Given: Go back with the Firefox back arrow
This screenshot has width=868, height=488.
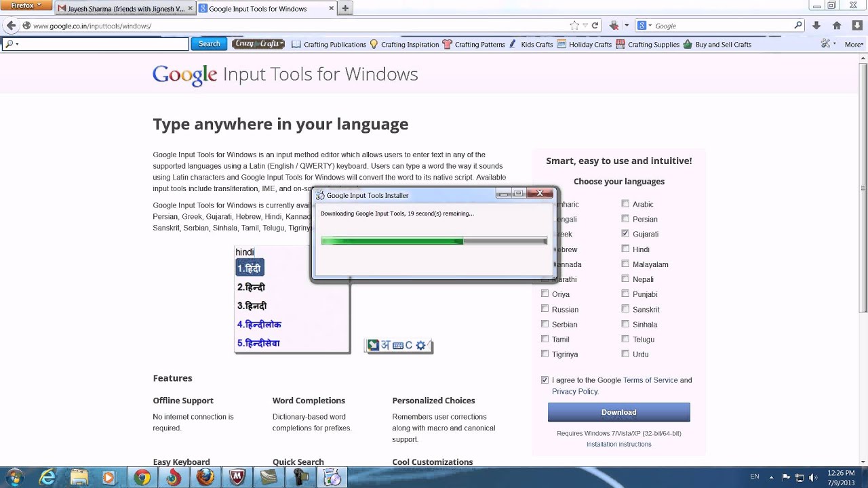Looking at the screenshot, I should (x=11, y=26).
